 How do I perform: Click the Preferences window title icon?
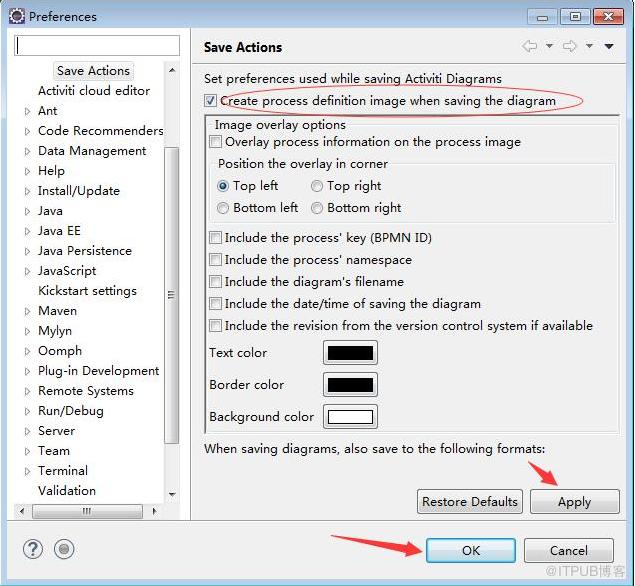(17, 16)
